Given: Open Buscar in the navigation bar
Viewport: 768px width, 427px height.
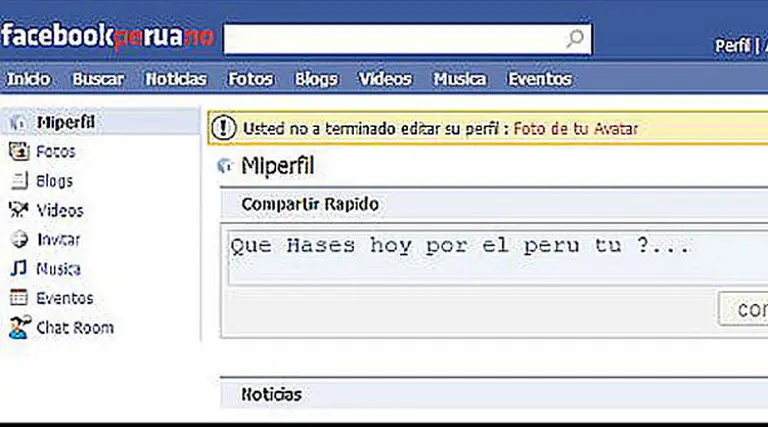Looking at the screenshot, I should 98,79.
